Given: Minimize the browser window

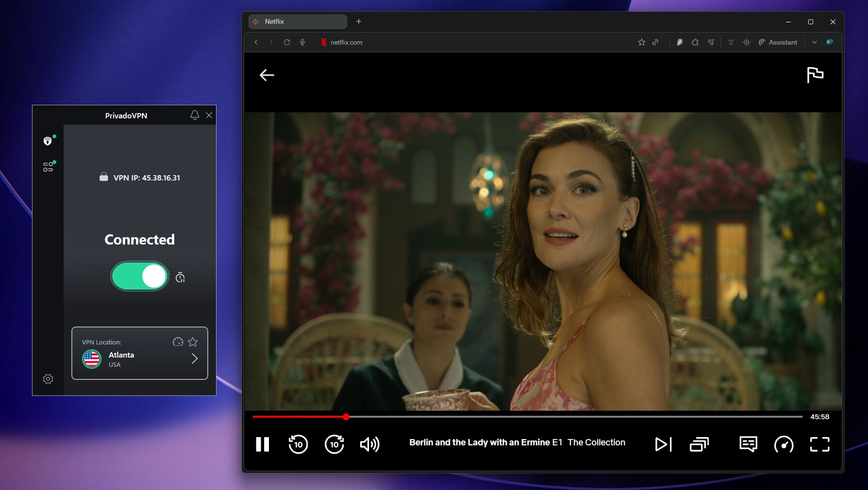Looking at the screenshot, I should (788, 22).
